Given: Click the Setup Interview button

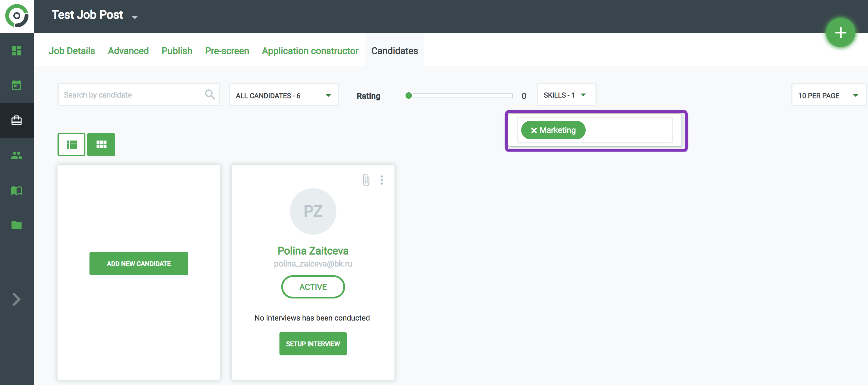Looking at the screenshot, I should (313, 343).
